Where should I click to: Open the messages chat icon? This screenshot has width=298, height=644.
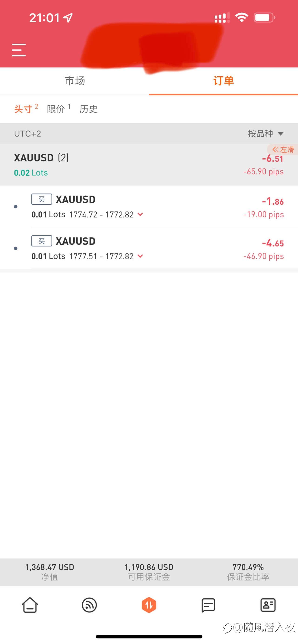tap(208, 605)
